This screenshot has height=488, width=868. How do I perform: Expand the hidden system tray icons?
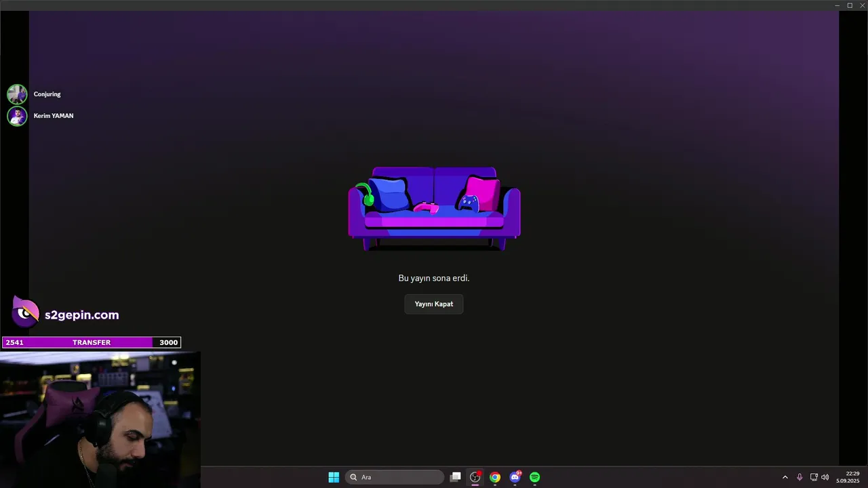785,477
